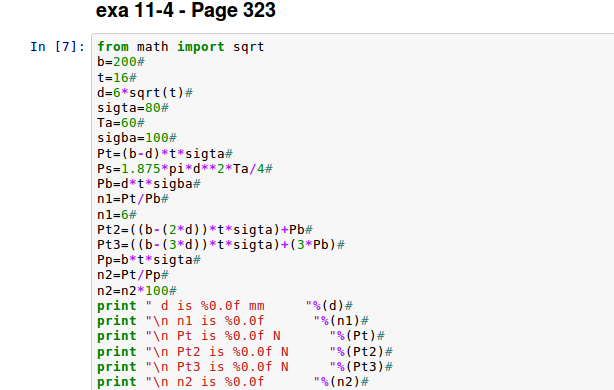Click the print statement for Pt3
Screen dimensions: 614x390
tap(245, 367)
